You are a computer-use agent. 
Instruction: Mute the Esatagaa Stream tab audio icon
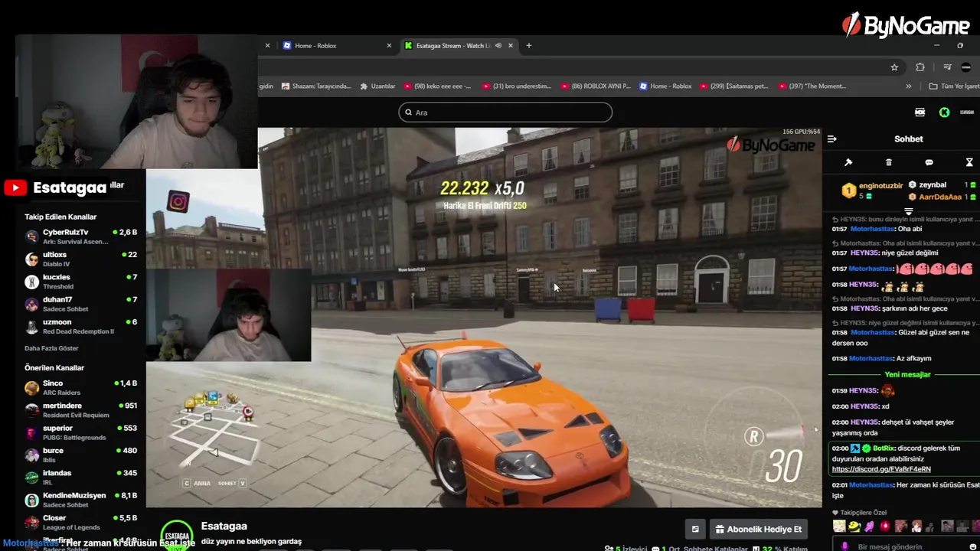coord(498,46)
